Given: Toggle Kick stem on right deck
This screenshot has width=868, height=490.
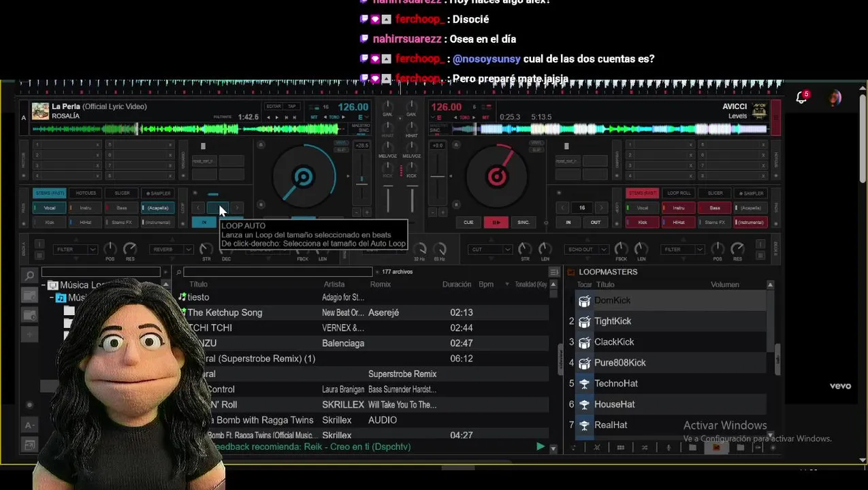Looking at the screenshot, I should click(643, 223).
